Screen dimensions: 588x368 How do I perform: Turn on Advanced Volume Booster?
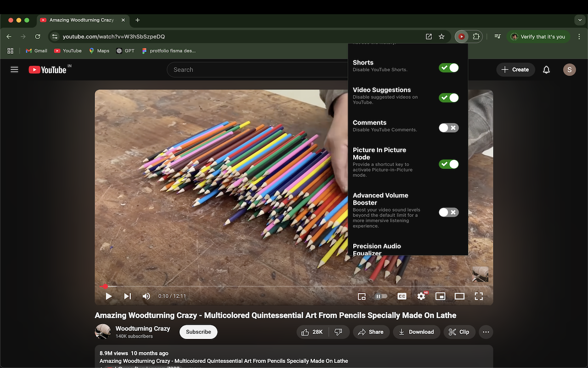point(448,212)
